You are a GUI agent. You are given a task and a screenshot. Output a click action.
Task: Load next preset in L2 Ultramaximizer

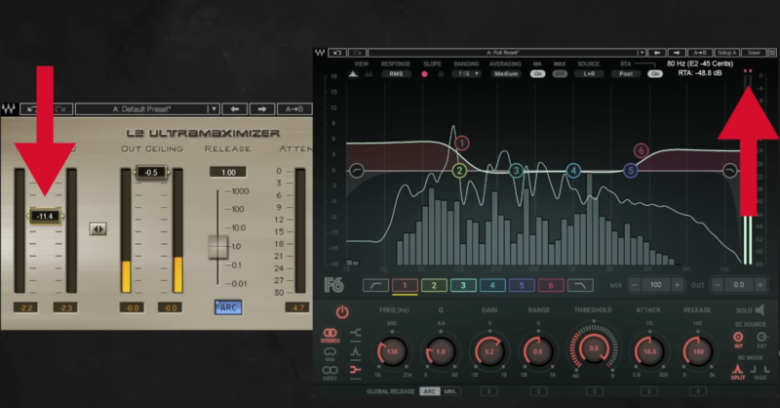[x=262, y=109]
